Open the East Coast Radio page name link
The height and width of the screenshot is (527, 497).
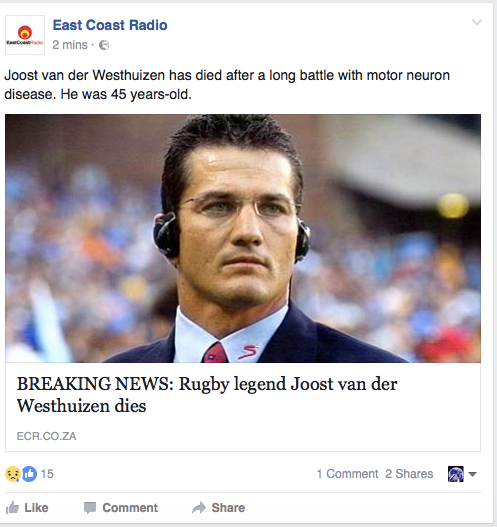pyautogui.click(x=110, y=25)
